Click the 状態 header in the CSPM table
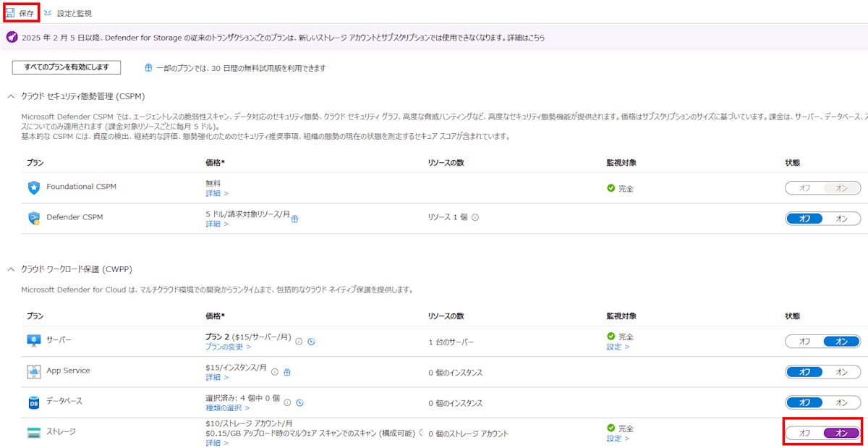This screenshot has height=448, width=868. click(792, 163)
